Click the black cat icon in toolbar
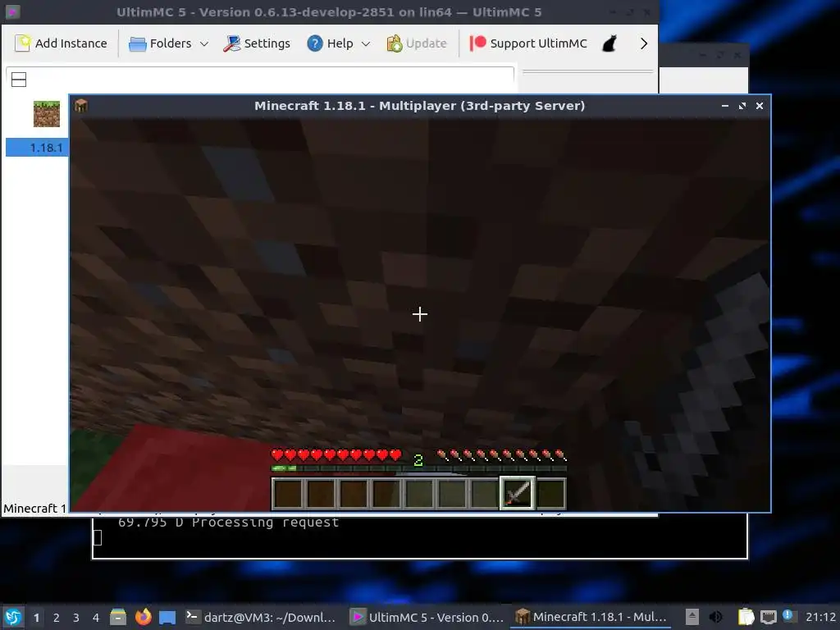This screenshot has width=840, height=630. 609,43
